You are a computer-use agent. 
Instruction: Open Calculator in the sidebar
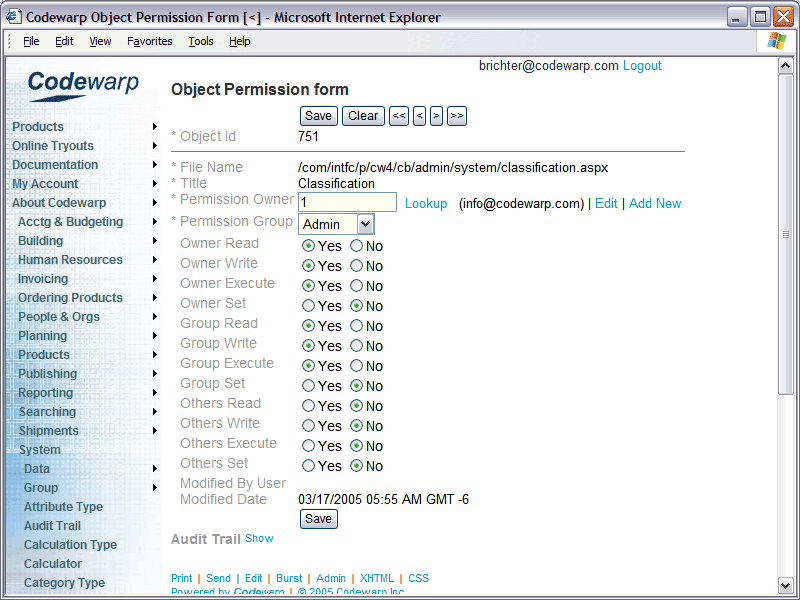pos(53,564)
